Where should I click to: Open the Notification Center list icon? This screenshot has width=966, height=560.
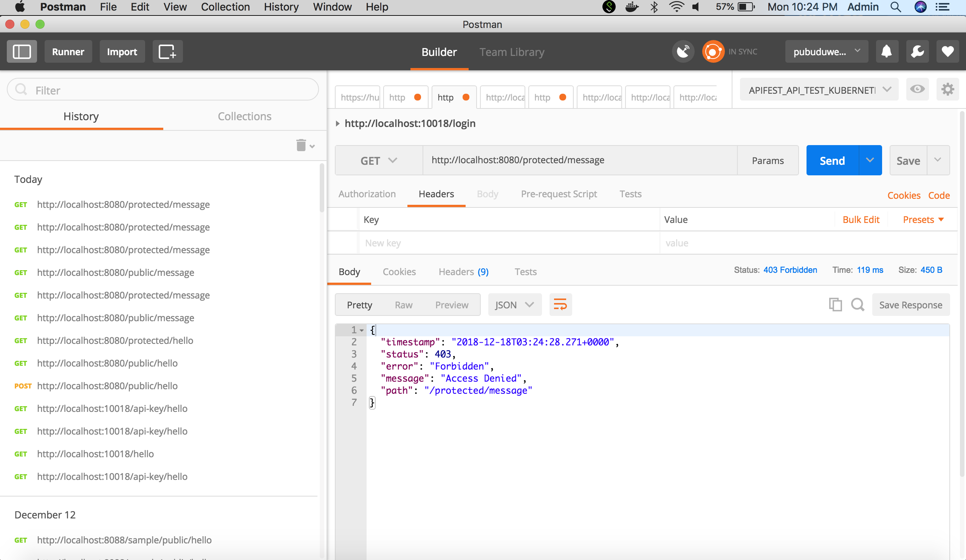[942, 7]
